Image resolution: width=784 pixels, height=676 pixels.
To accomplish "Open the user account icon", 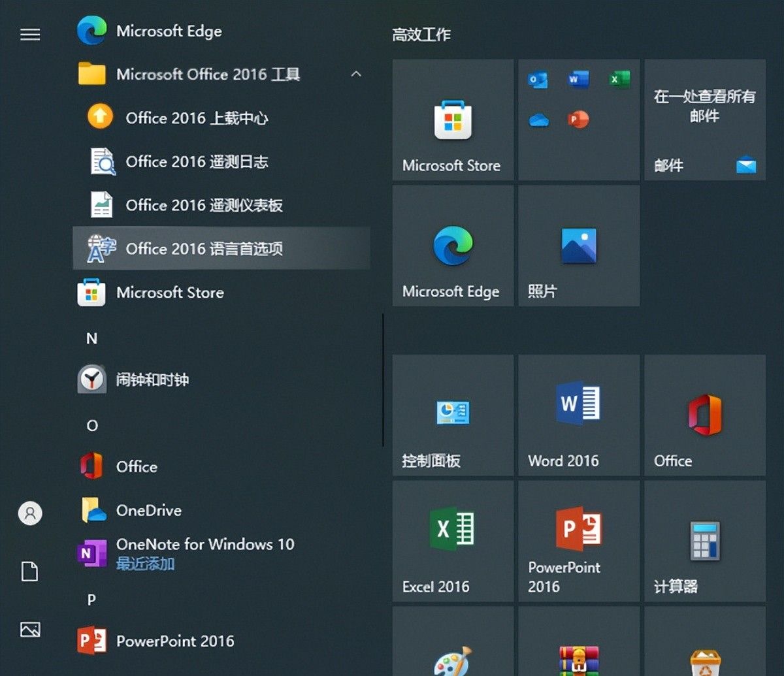I will tap(30, 513).
